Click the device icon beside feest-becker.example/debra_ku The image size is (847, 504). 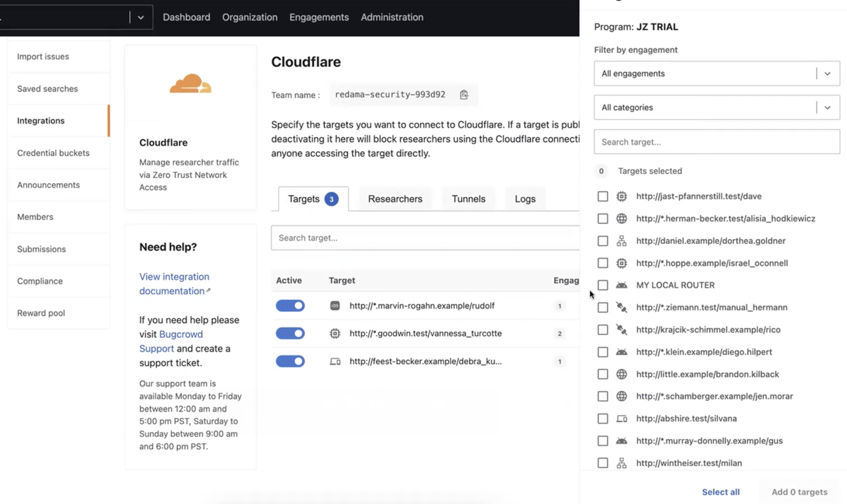click(x=335, y=361)
